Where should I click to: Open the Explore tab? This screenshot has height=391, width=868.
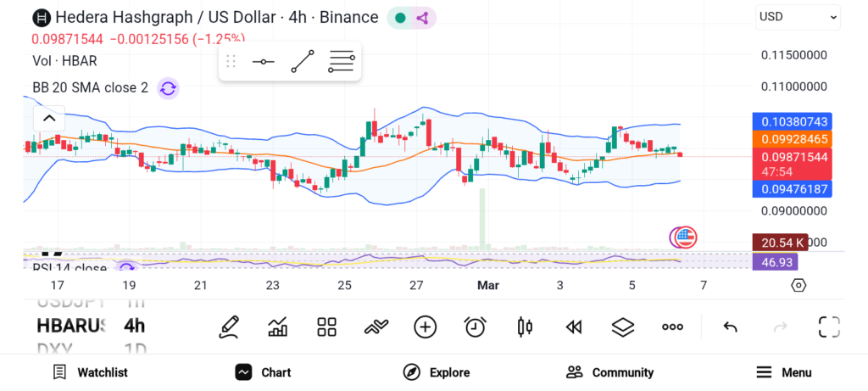(437, 372)
